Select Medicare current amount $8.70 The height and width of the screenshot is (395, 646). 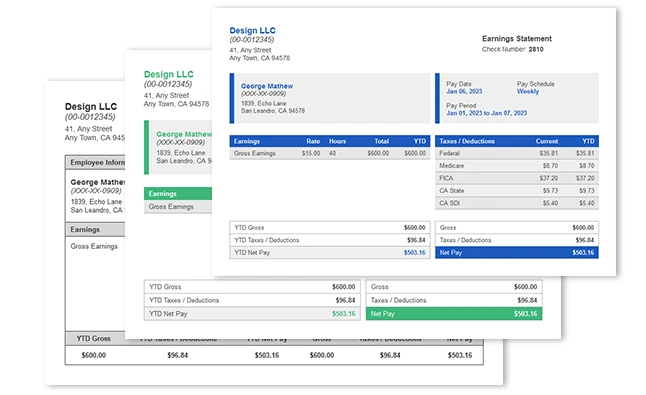pyautogui.click(x=550, y=166)
